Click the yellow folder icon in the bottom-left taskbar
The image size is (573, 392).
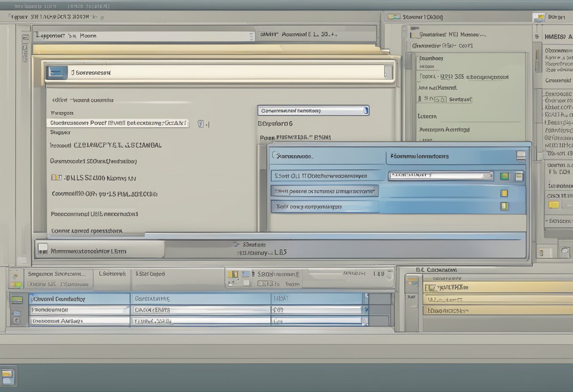[8, 376]
